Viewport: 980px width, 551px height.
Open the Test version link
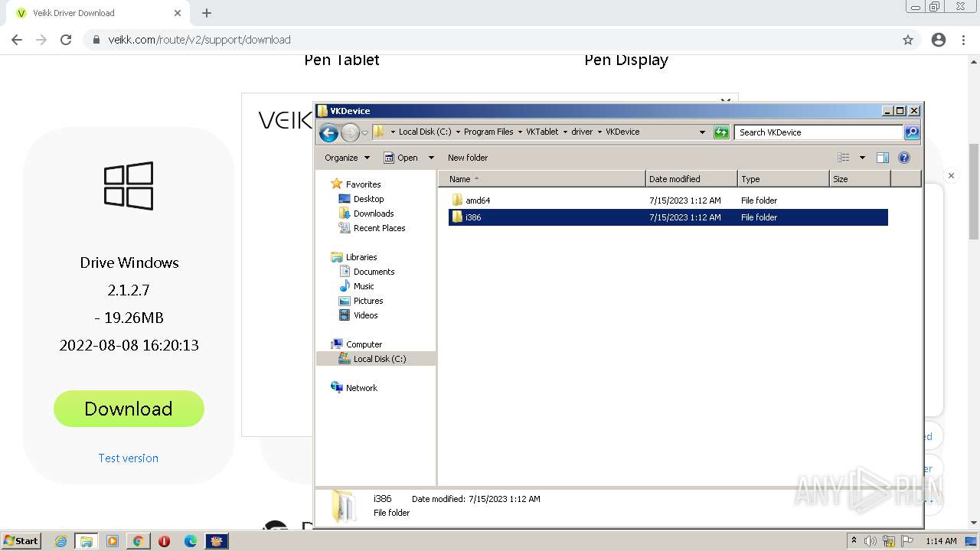128,458
